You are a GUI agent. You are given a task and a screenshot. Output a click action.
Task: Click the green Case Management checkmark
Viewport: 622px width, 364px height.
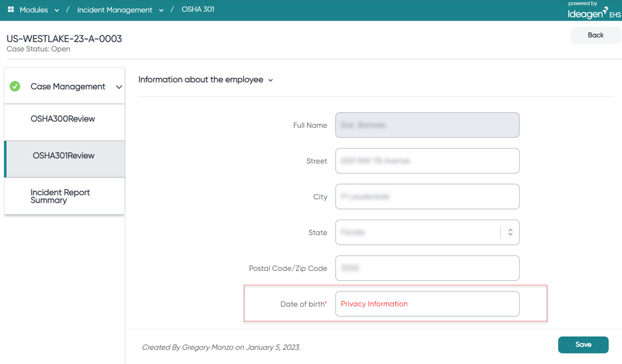pyautogui.click(x=15, y=86)
